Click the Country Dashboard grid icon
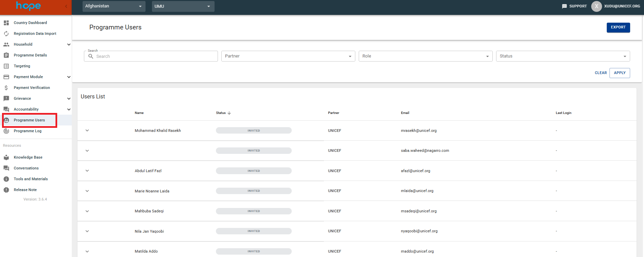 [x=6, y=23]
